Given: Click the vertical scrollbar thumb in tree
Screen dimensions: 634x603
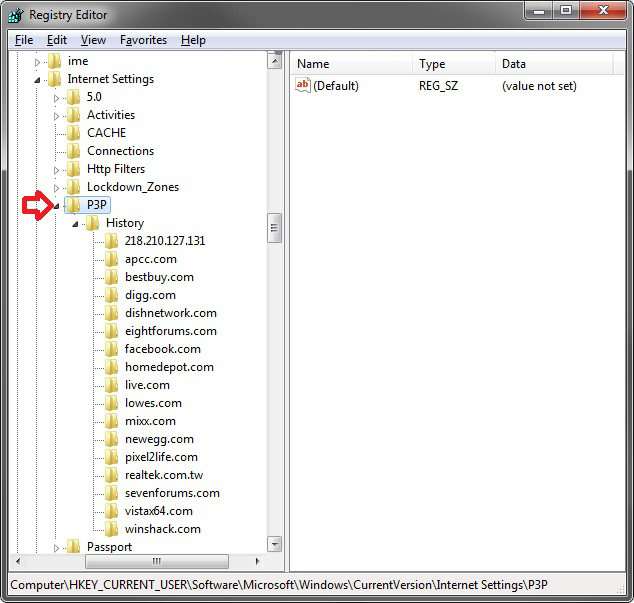Looking at the screenshot, I should (x=275, y=228).
